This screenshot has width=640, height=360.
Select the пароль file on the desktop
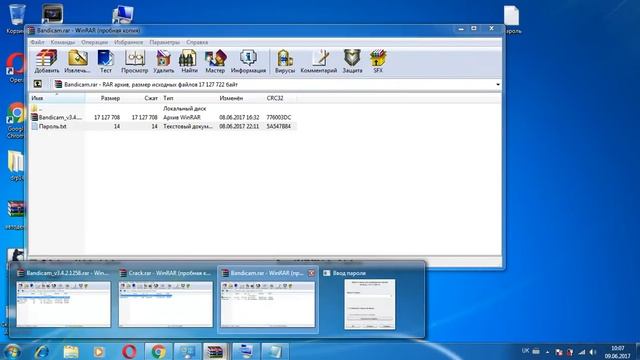511,19
